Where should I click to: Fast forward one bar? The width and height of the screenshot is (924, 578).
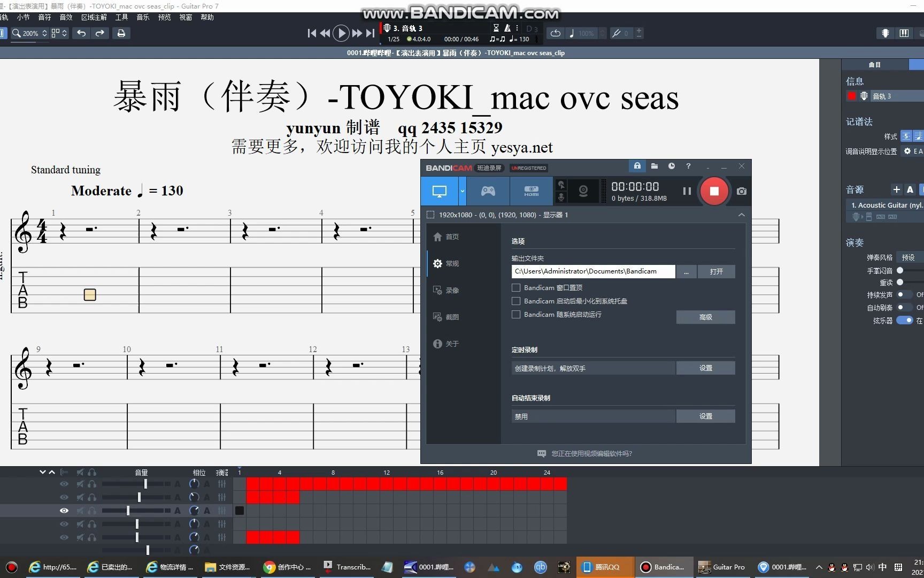pyautogui.click(x=357, y=33)
